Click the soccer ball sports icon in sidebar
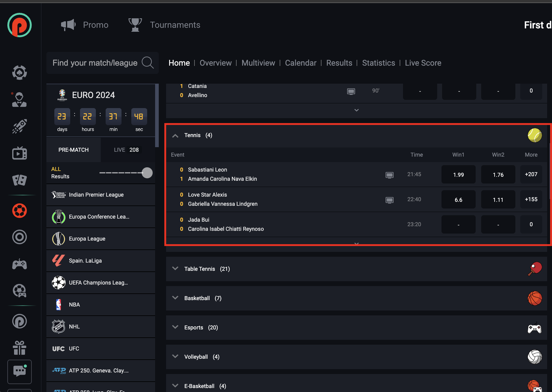The height and width of the screenshot is (392, 552). click(x=20, y=211)
